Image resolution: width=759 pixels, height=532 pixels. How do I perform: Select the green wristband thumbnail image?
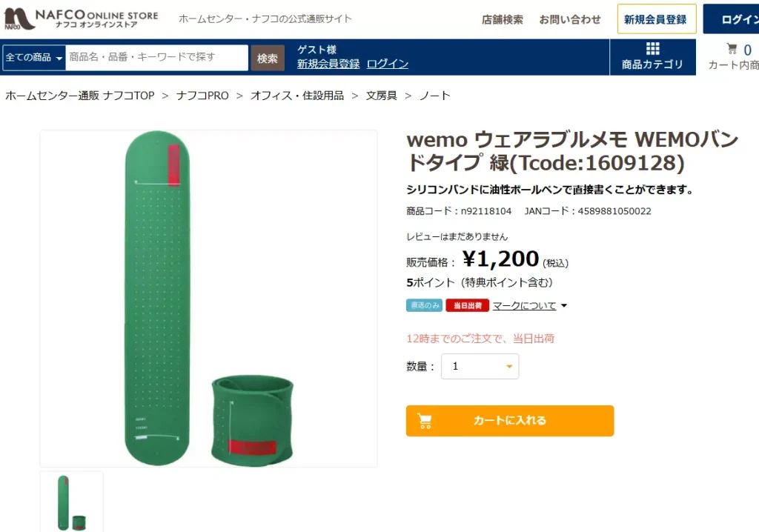pyautogui.click(x=71, y=502)
